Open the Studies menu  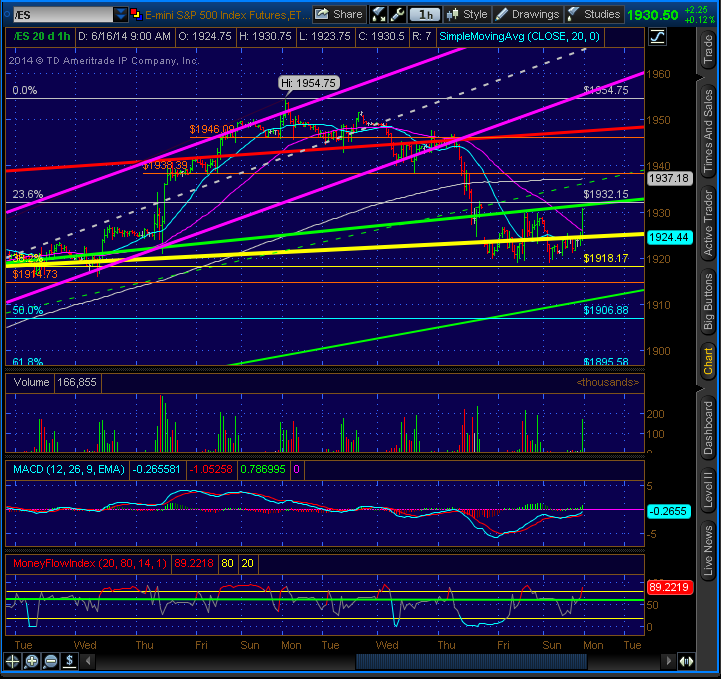(x=594, y=14)
